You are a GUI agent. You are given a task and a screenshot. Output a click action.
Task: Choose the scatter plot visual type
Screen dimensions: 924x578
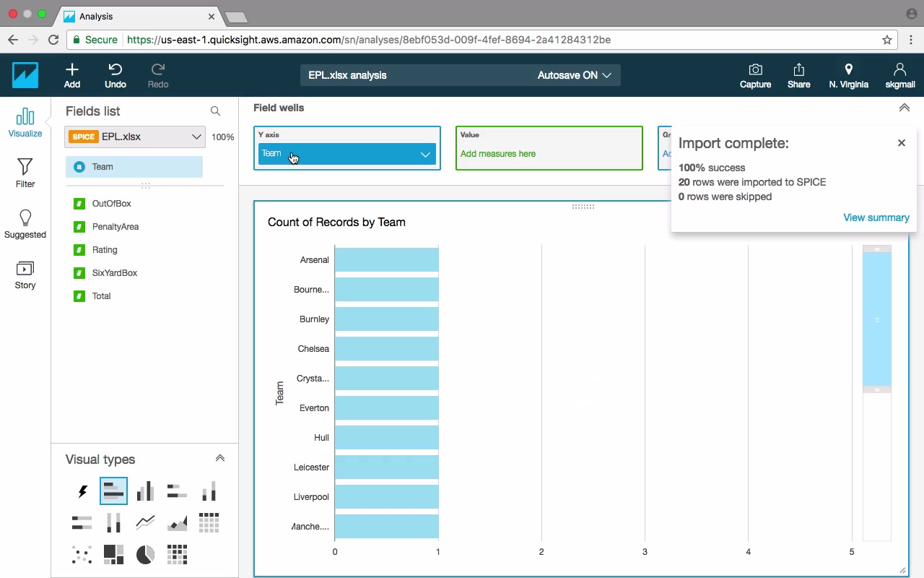[x=82, y=554]
